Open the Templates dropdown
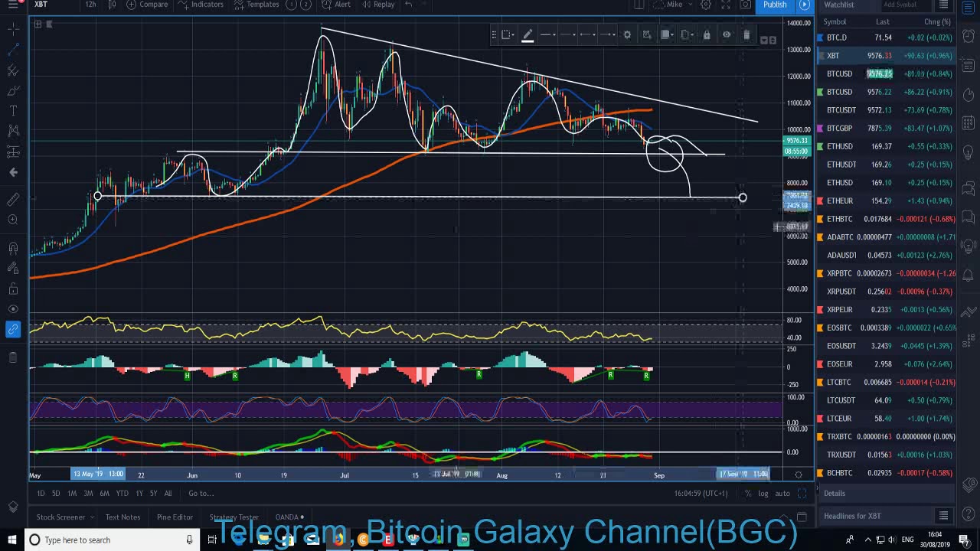The width and height of the screenshot is (980, 551). click(x=257, y=5)
